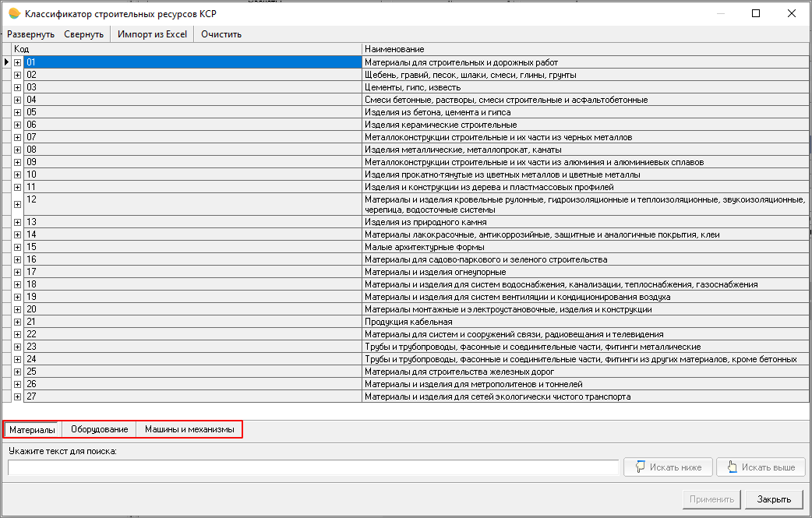812x518 pixels.
Task: Expand code 21 cable products node
Action: pyautogui.click(x=18, y=322)
